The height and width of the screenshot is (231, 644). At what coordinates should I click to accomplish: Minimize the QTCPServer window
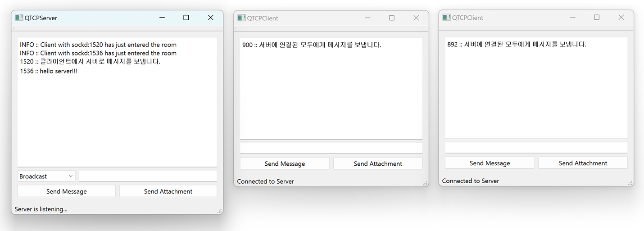[x=162, y=18]
